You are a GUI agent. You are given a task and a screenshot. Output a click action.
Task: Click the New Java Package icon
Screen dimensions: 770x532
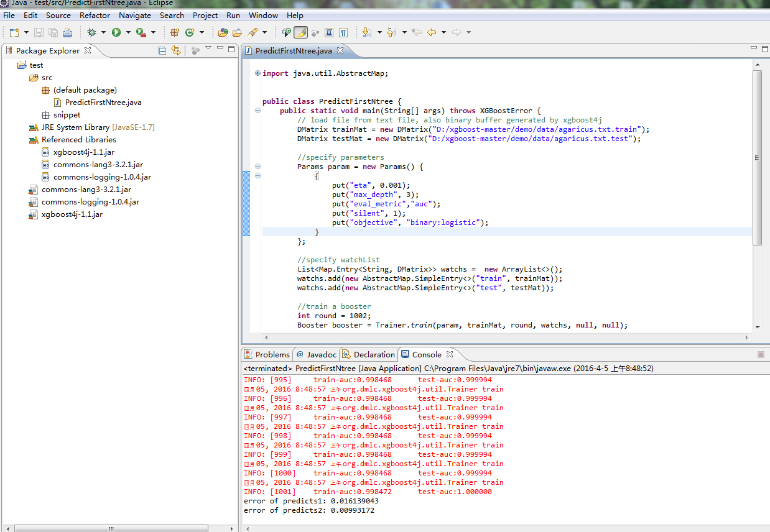coord(175,32)
